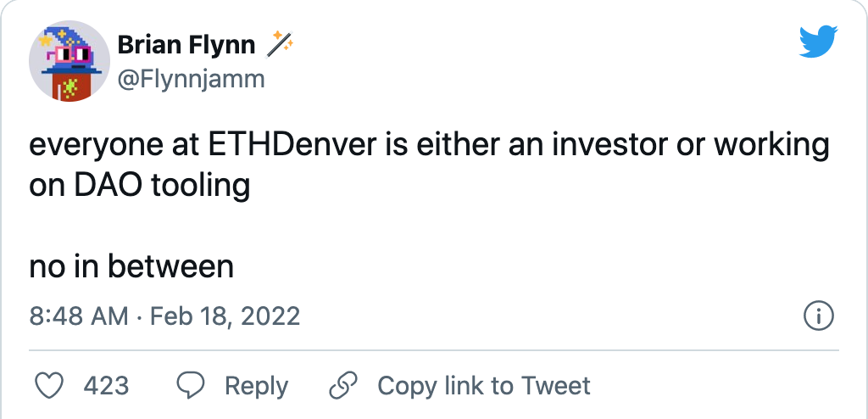Click the 423 likes count
This screenshot has width=868, height=419.
point(106,386)
